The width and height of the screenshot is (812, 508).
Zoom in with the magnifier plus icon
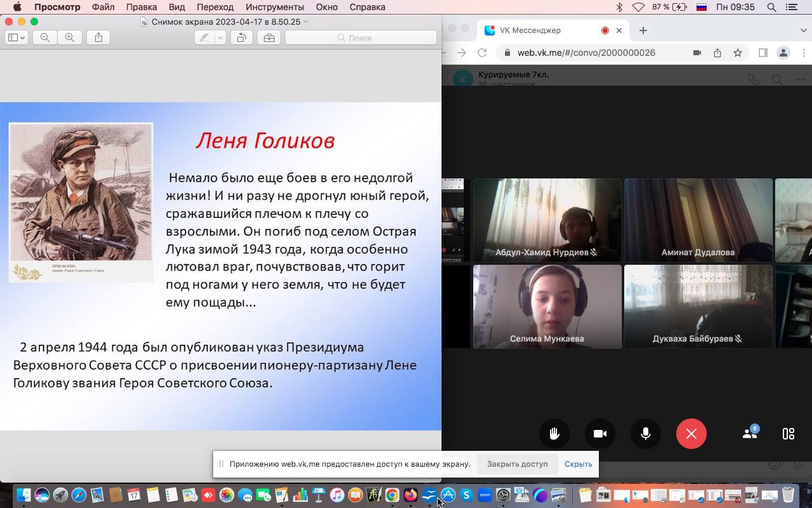coord(70,37)
